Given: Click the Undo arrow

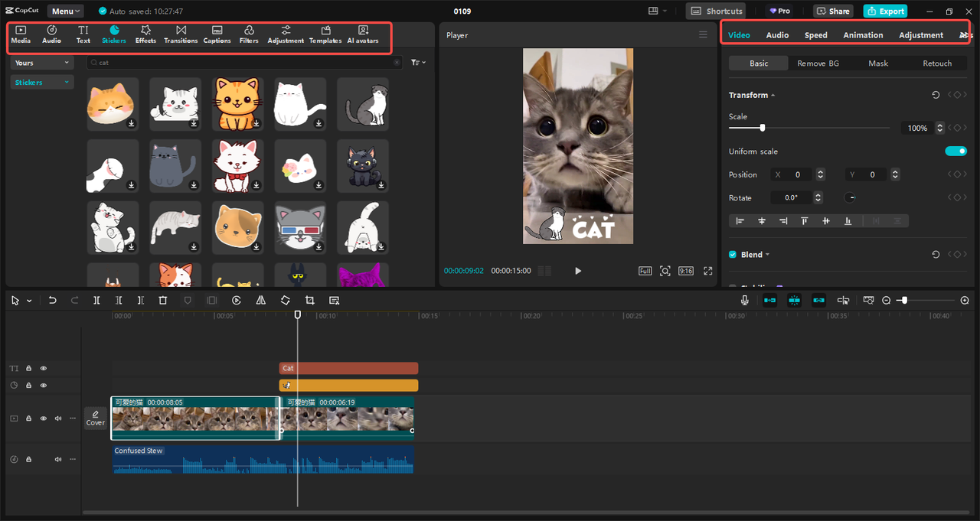Looking at the screenshot, I should 52,301.
